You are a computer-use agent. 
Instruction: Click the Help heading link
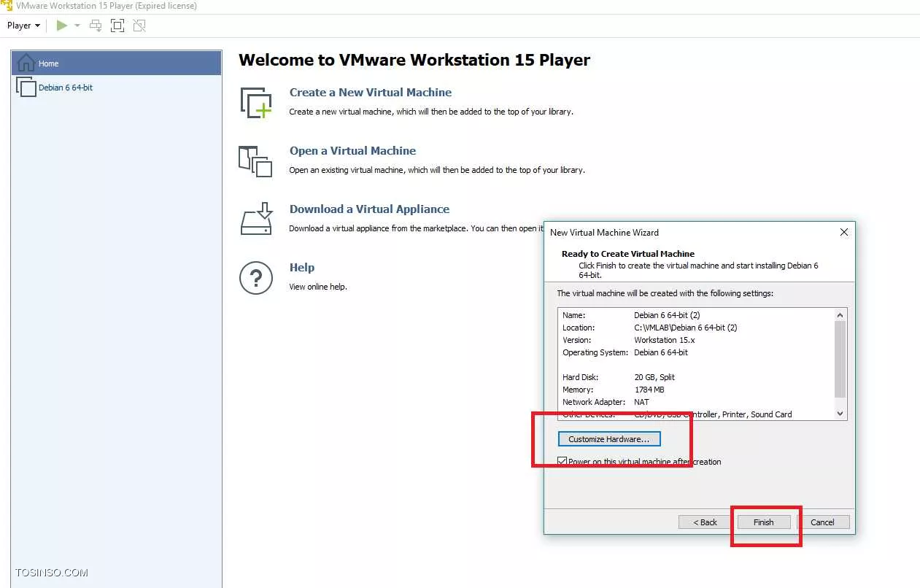(x=302, y=267)
